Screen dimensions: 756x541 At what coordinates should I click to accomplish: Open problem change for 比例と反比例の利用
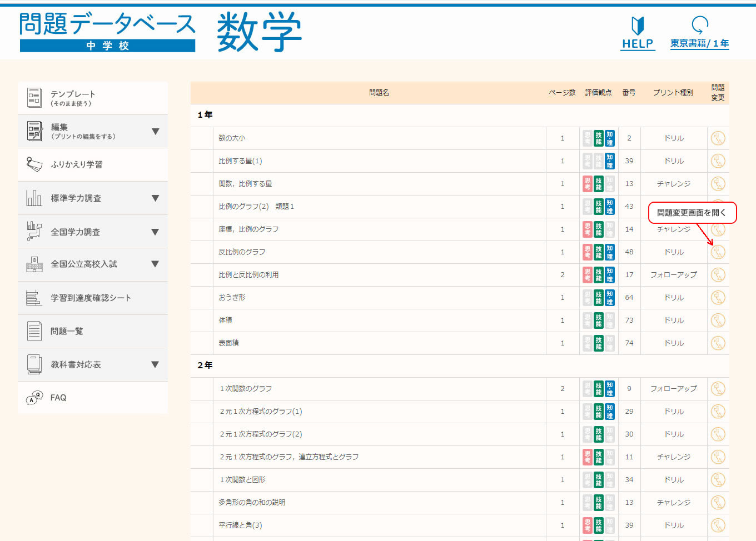coord(718,275)
